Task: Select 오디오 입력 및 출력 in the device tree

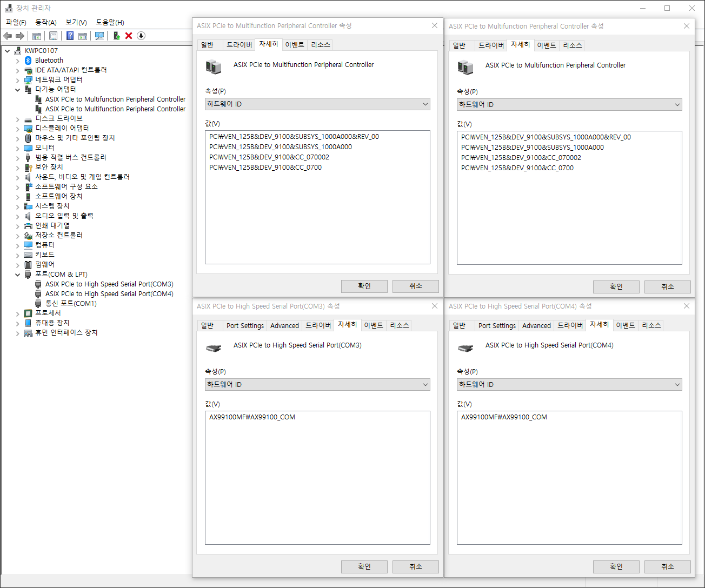Action: coord(64,216)
